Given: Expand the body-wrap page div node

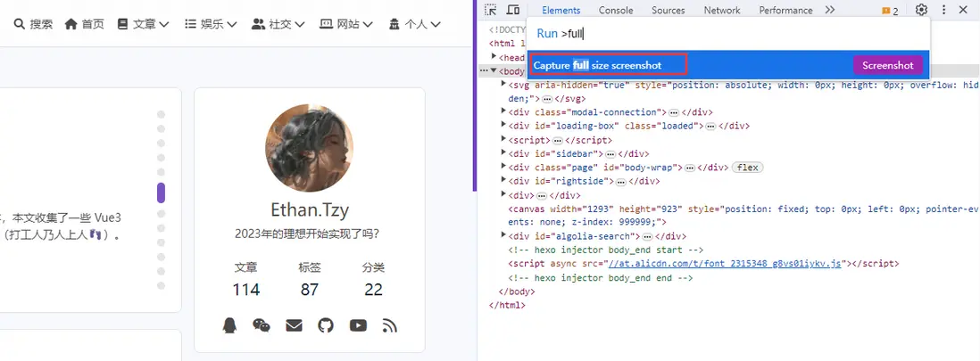Looking at the screenshot, I should [x=503, y=166].
